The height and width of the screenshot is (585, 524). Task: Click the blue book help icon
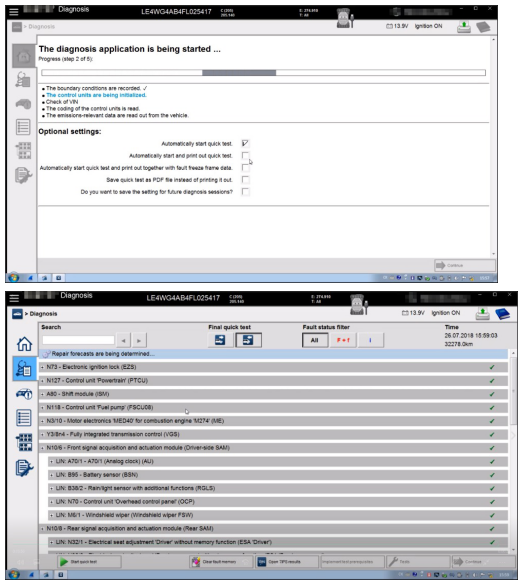click(x=502, y=314)
